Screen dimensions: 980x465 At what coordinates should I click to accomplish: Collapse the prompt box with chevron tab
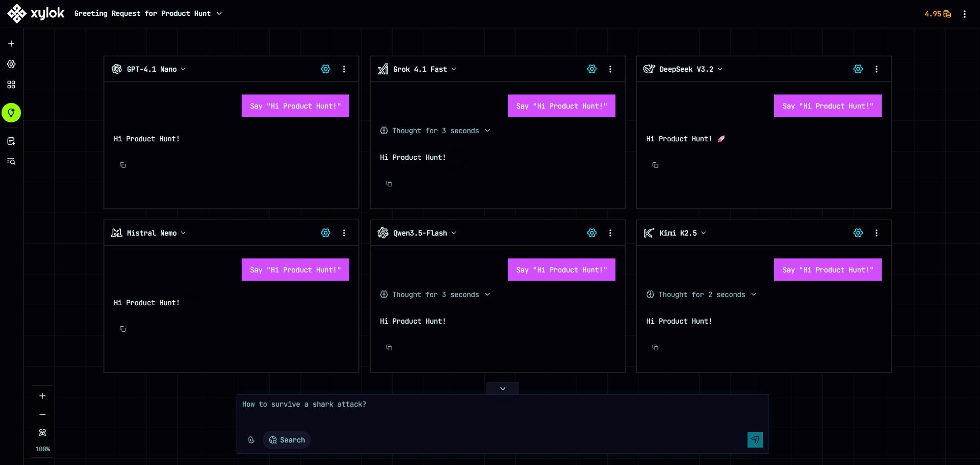point(503,389)
